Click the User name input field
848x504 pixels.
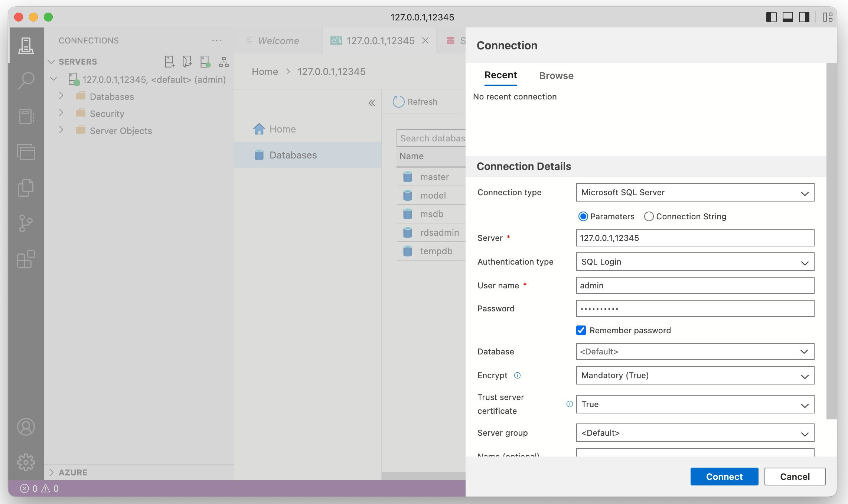pos(695,285)
